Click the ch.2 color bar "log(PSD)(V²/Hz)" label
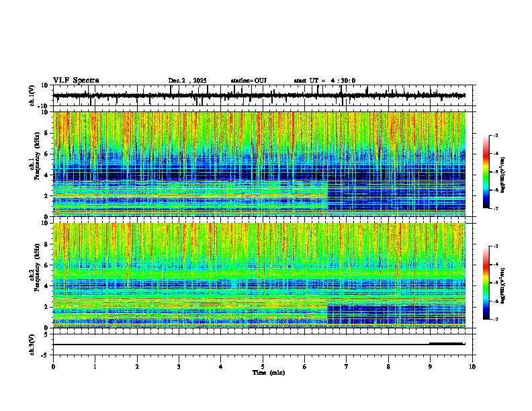This screenshot has width=532, height=411. [x=503, y=285]
